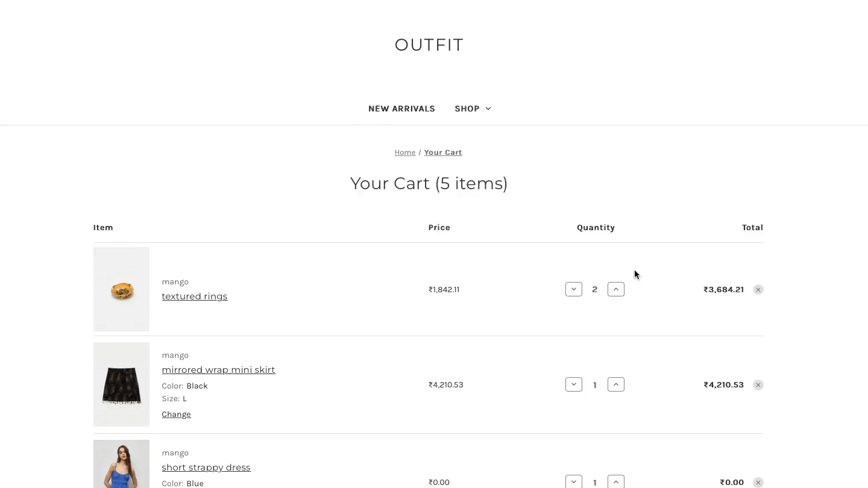Decrease textured rings quantity
Screen dimensions: 868x488
(x=574, y=290)
